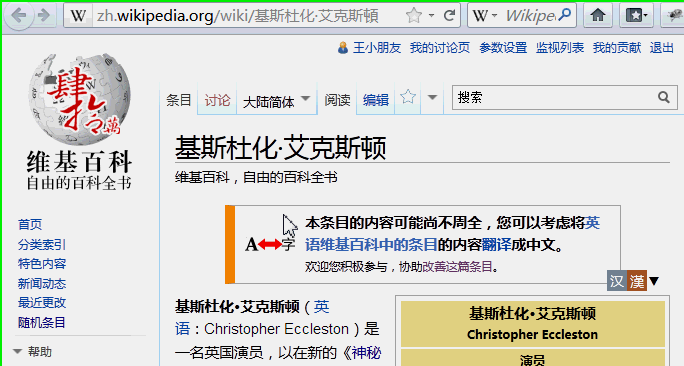This screenshot has height=366, width=684.
Task: Open 特色内容 in sidebar
Action: pyautogui.click(x=42, y=264)
